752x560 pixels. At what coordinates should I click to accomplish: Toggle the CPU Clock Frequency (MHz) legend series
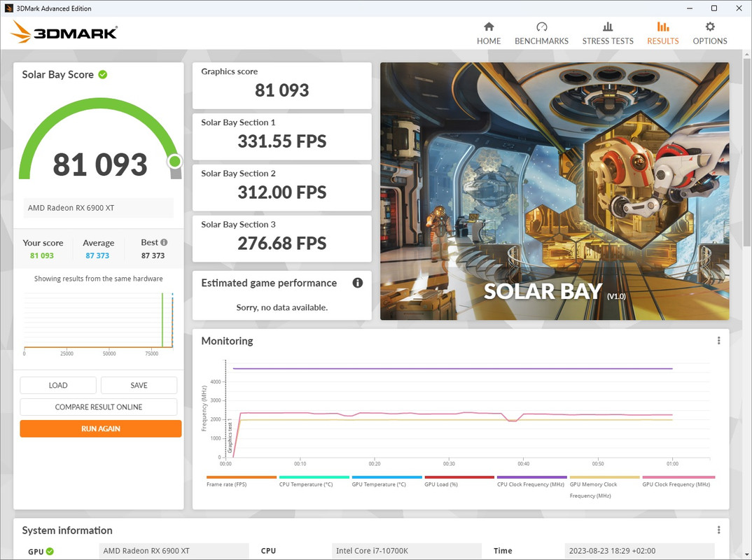tap(532, 482)
